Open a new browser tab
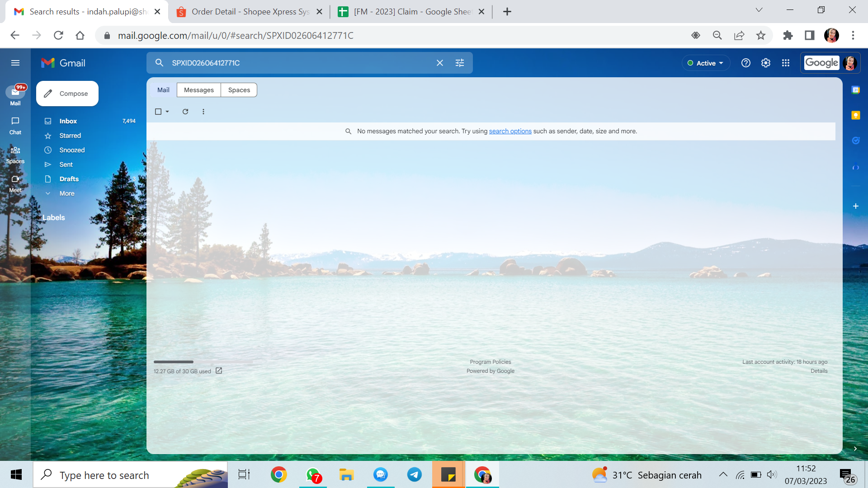 (x=507, y=12)
